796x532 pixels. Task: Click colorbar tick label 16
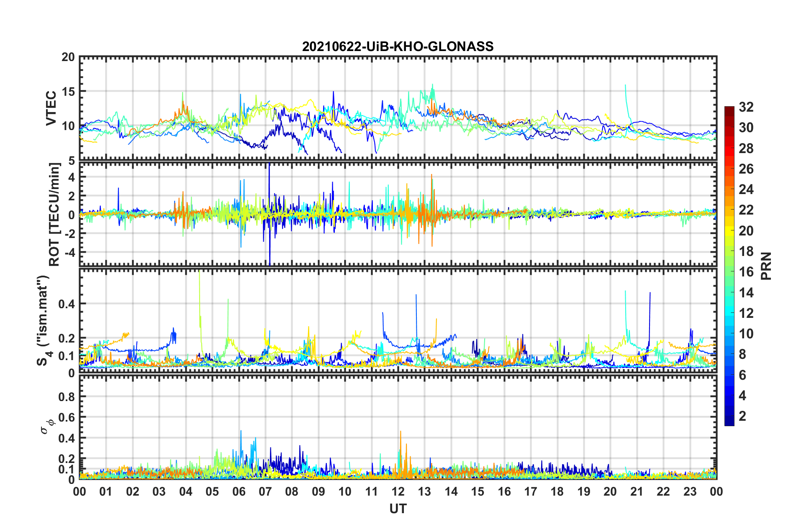[746, 272]
